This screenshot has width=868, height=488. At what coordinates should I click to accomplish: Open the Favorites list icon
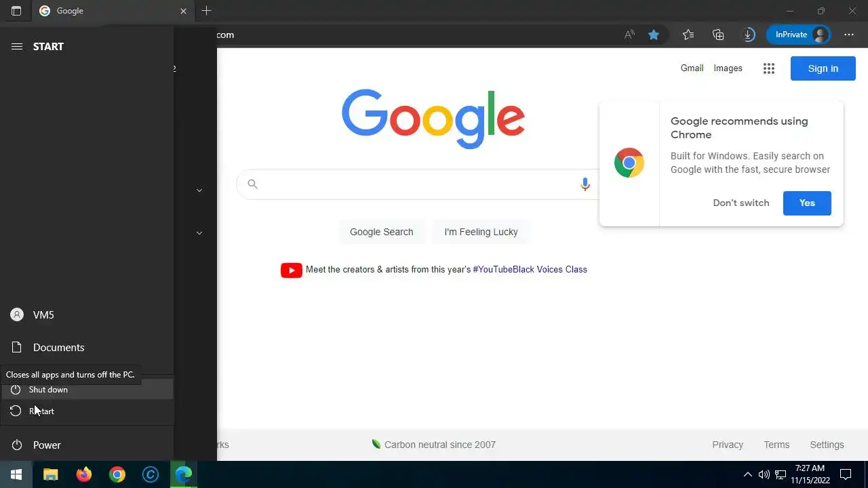click(688, 35)
